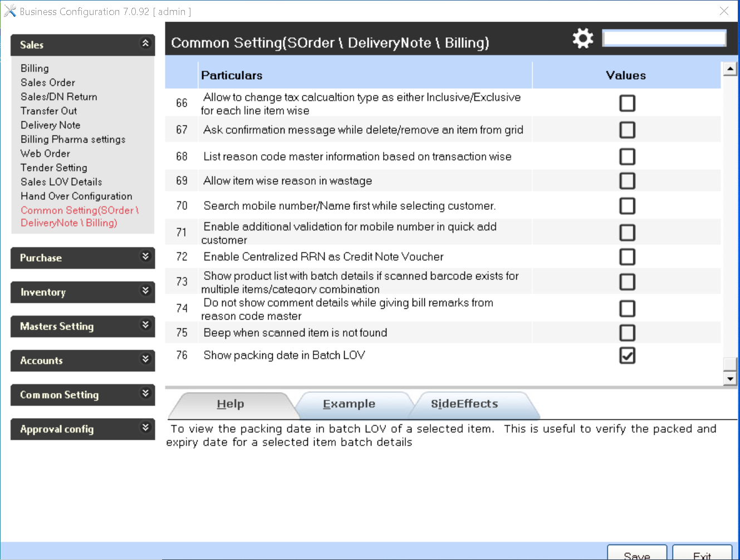Viewport: 740px width, 560px height.
Task: Open Billing Pharma settings
Action: click(73, 139)
